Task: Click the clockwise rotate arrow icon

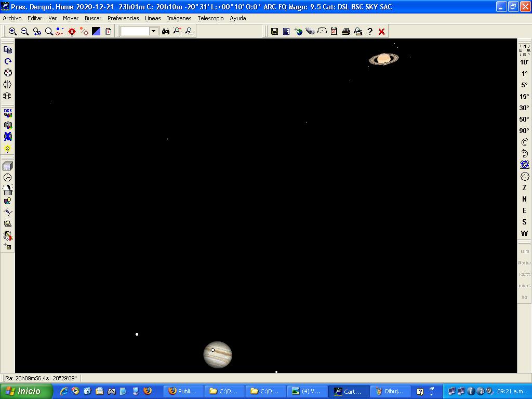Action: pyautogui.click(x=525, y=142)
